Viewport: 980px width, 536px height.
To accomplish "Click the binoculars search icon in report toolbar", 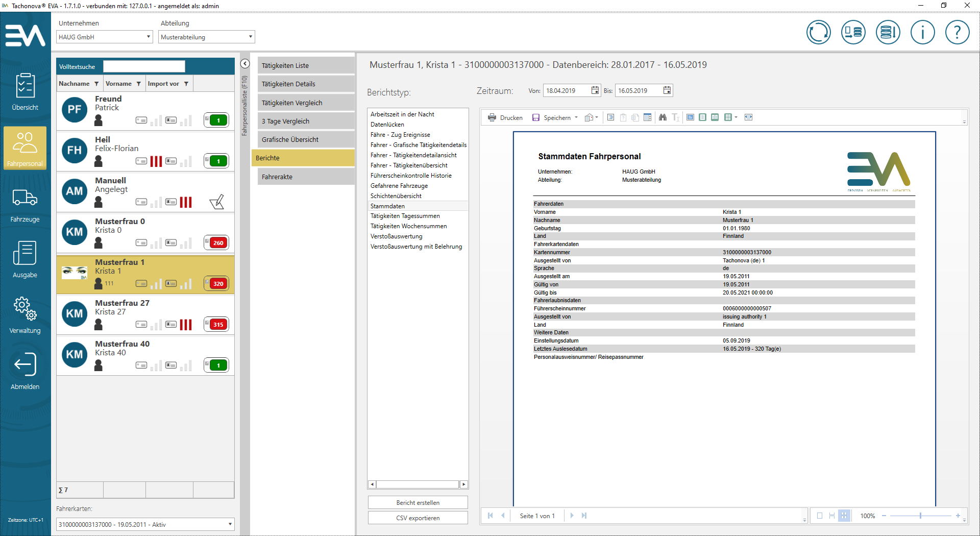I will tap(663, 117).
